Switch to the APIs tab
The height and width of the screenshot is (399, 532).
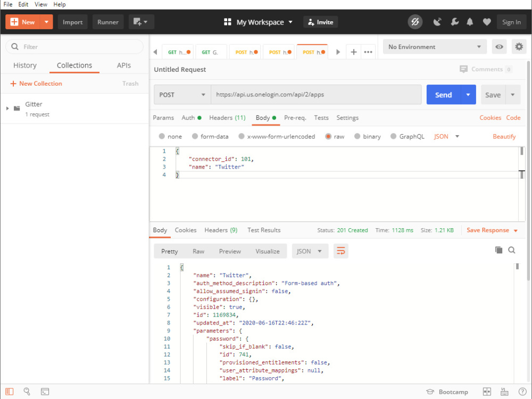coord(124,65)
